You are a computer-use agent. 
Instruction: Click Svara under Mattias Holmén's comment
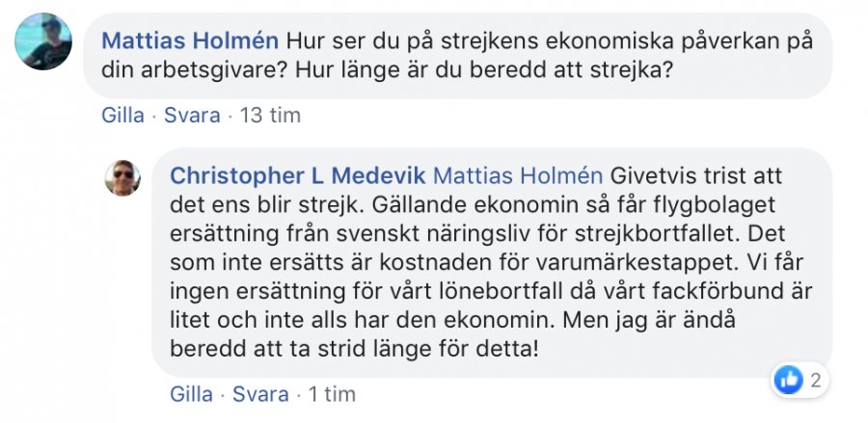point(192,116)
